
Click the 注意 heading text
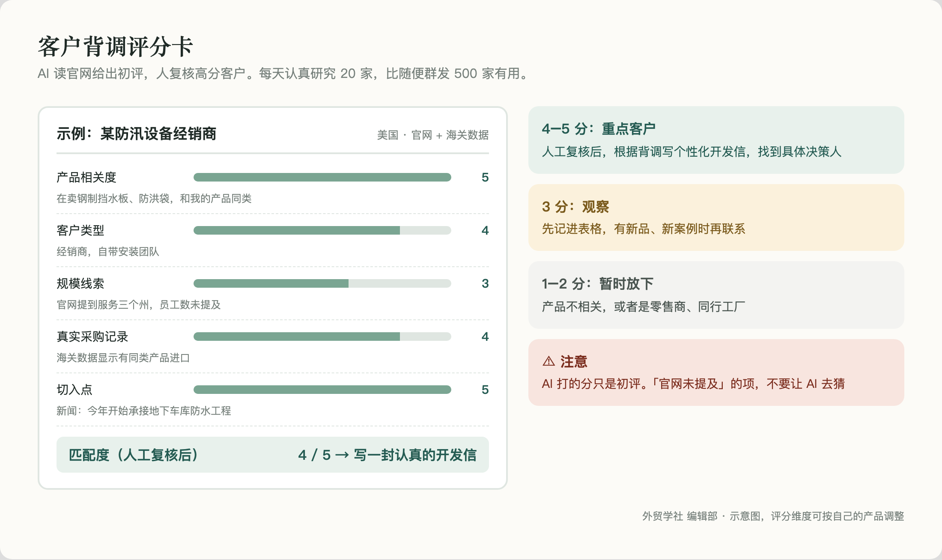574,361
